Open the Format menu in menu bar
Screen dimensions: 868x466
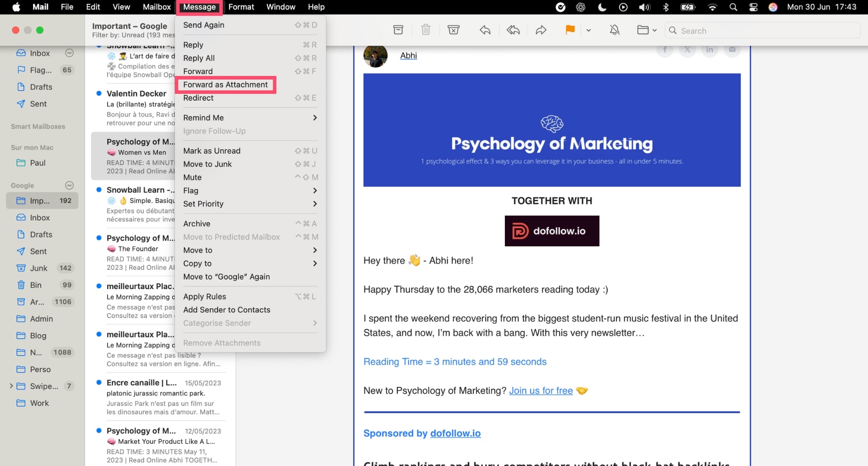[241, 7]
